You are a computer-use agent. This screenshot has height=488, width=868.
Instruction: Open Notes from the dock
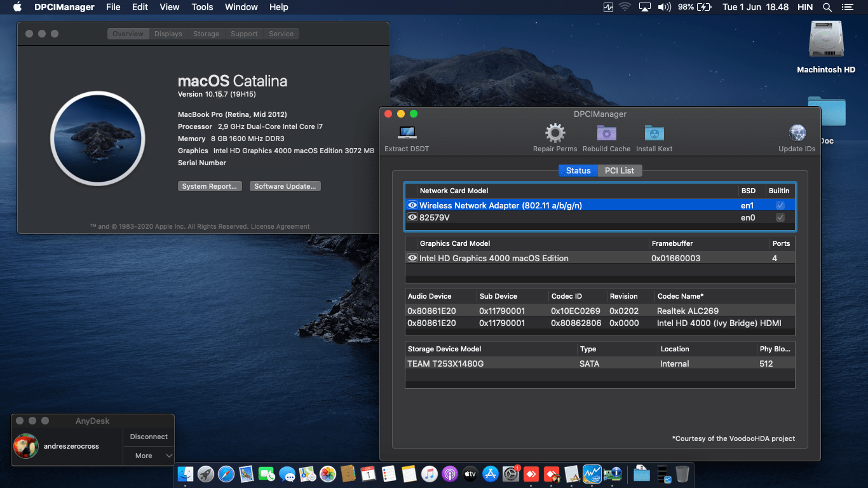point(409,473)
